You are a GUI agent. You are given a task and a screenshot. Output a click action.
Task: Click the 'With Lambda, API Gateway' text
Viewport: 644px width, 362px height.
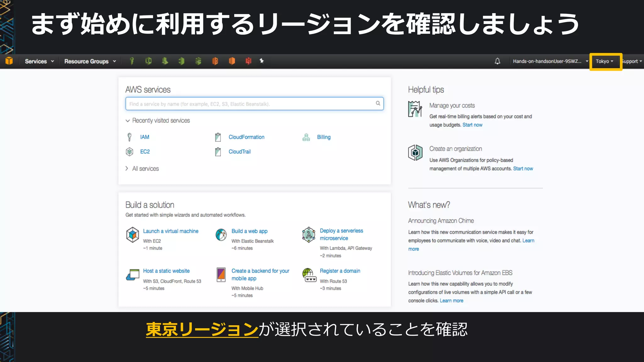pos(346,248)
